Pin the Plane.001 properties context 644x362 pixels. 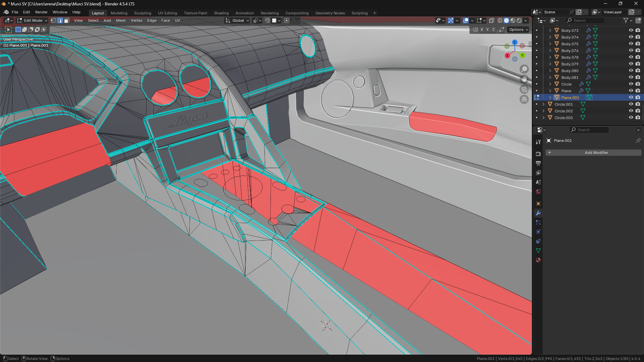click(x=638, y=141)
